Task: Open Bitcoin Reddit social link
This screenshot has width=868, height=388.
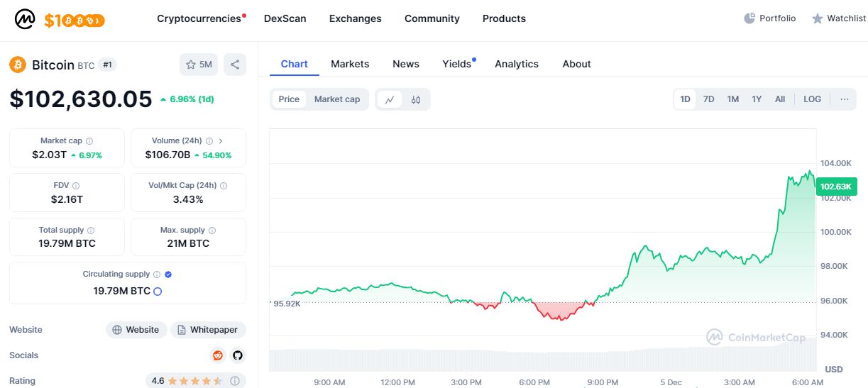Action: pyautogui.click(x=218, y=355)
